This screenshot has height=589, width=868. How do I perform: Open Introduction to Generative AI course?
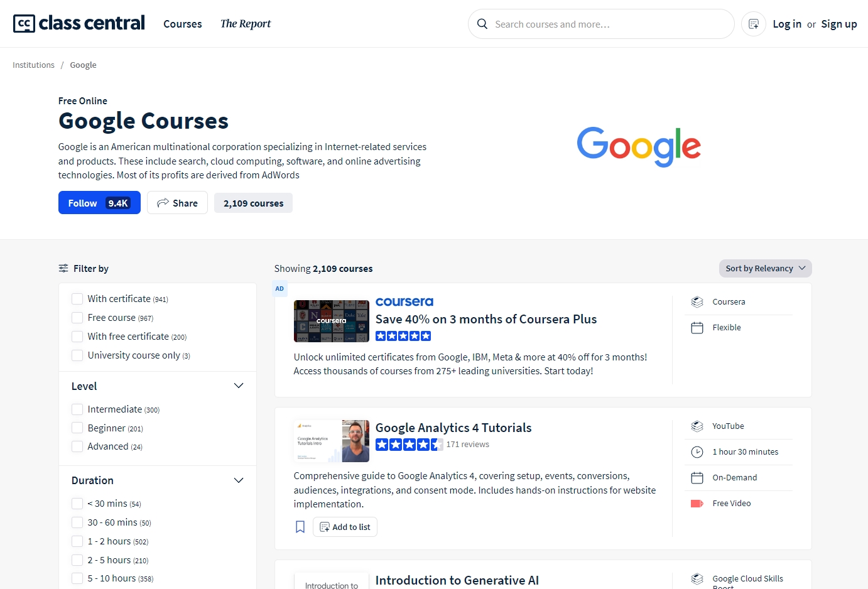tap(457, 580)
